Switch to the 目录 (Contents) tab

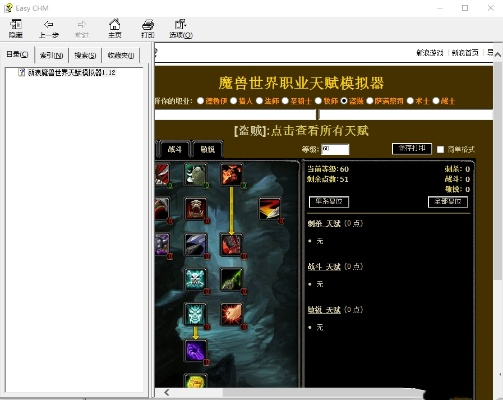click(x=17, y=54)
